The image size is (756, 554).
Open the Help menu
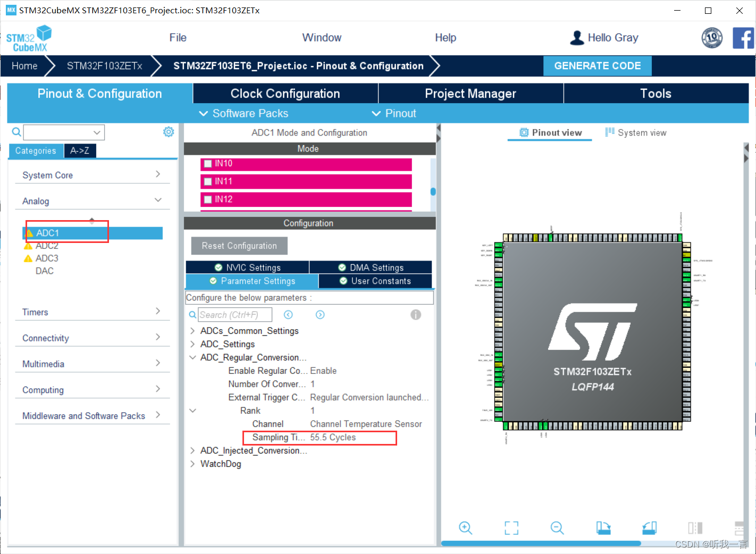click(x=446, y=38)
